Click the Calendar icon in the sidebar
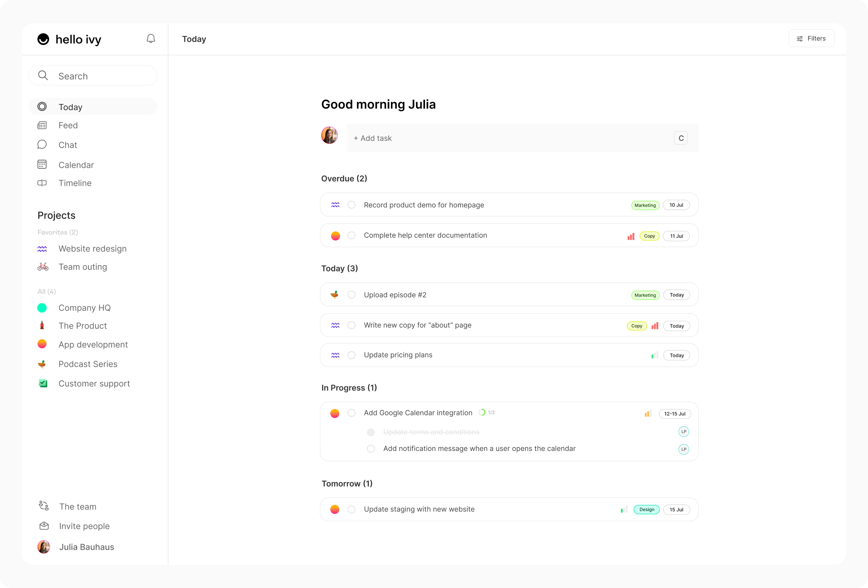 42,165
